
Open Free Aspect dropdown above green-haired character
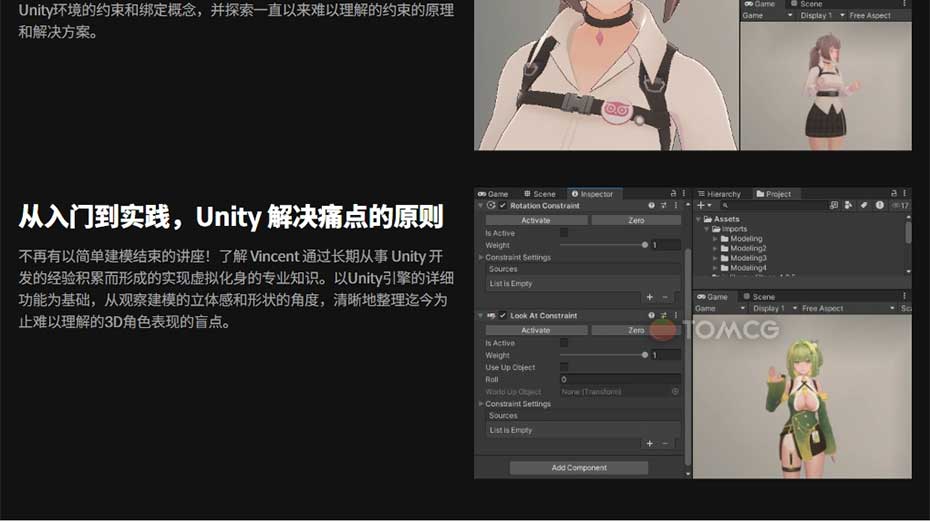point(848,309)
